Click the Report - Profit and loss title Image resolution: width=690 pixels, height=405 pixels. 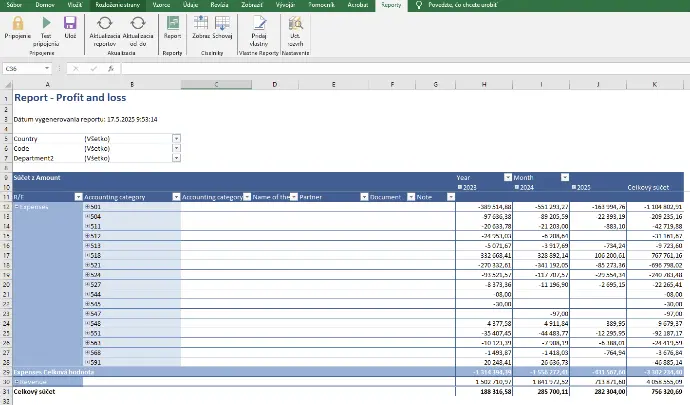point(70,98)
